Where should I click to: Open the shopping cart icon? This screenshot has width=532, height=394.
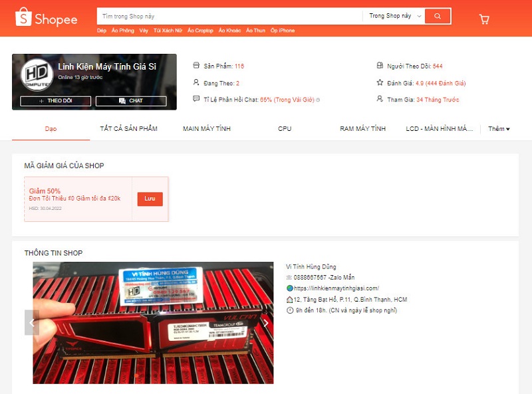(x=484, y=19)
